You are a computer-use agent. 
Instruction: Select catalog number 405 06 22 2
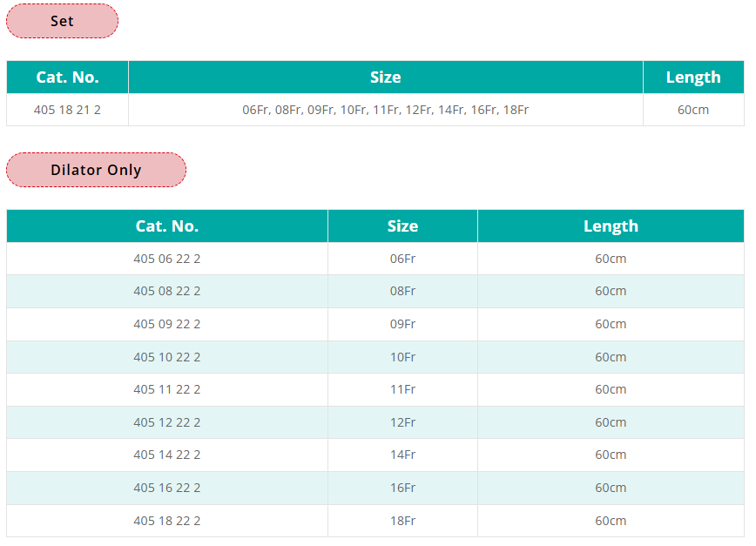pyautogui.click(x=166, y=259)
